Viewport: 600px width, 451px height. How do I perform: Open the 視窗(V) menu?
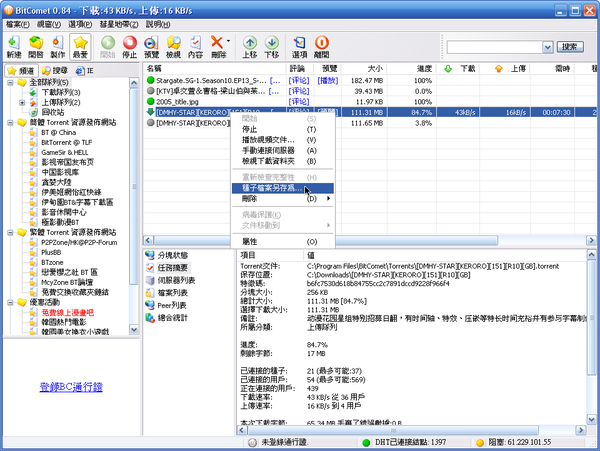click(49, 24)
